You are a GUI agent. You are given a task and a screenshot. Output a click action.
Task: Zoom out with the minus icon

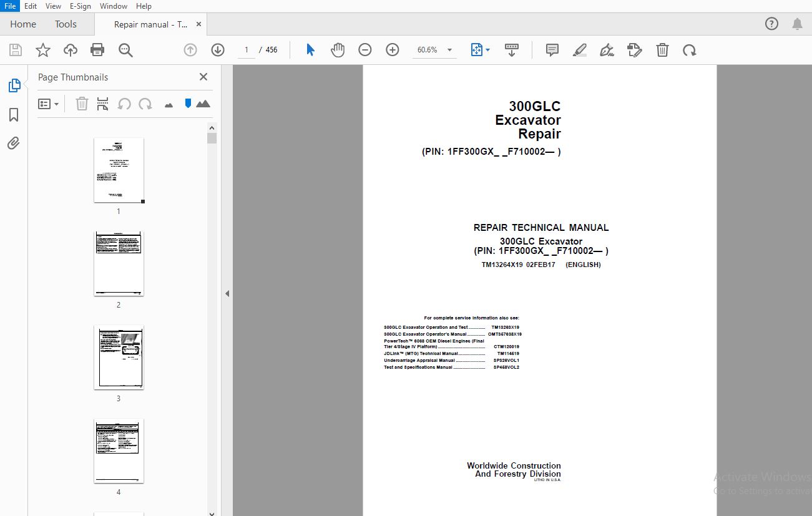(x=365, y=50)
